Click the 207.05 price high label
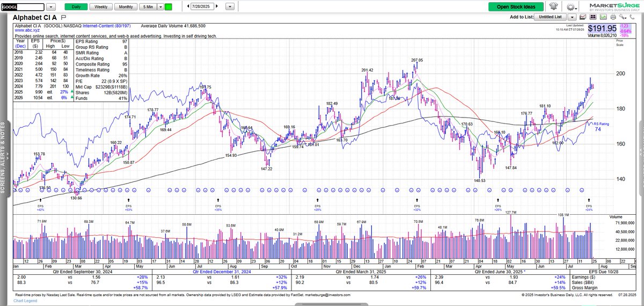 417,60
